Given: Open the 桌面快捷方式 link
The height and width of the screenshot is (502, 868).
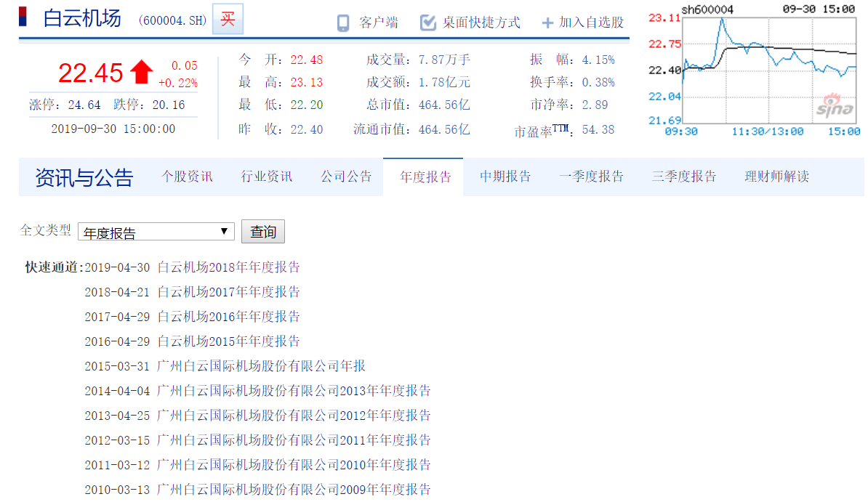Looking at the screenshot, I should pyautogui.click(x=481, y=23).
